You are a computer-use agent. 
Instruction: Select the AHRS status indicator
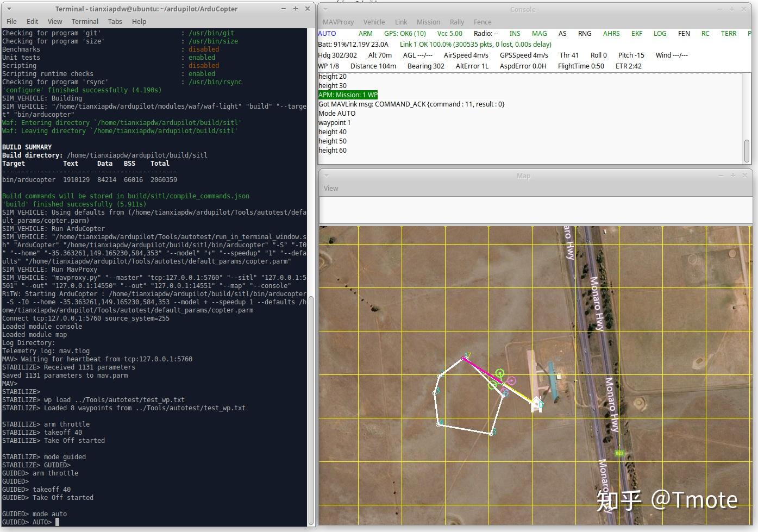click(611, 33)
